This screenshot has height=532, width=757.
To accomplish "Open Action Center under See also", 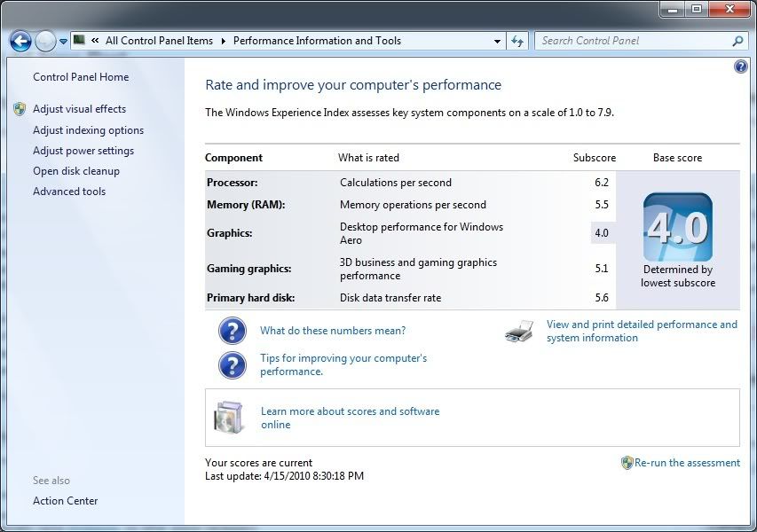I will (x=66, y=501).
